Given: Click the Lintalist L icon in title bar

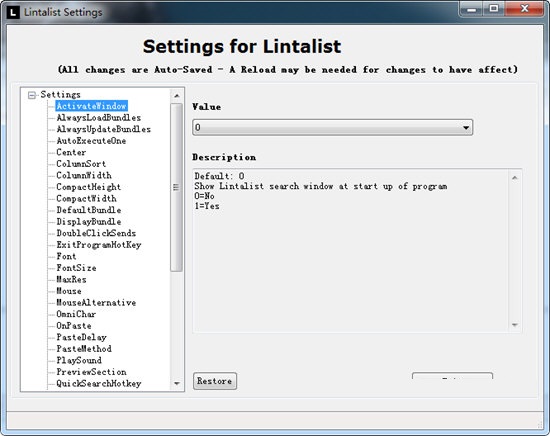Looking at the screenshot, I should pos(13,12).
